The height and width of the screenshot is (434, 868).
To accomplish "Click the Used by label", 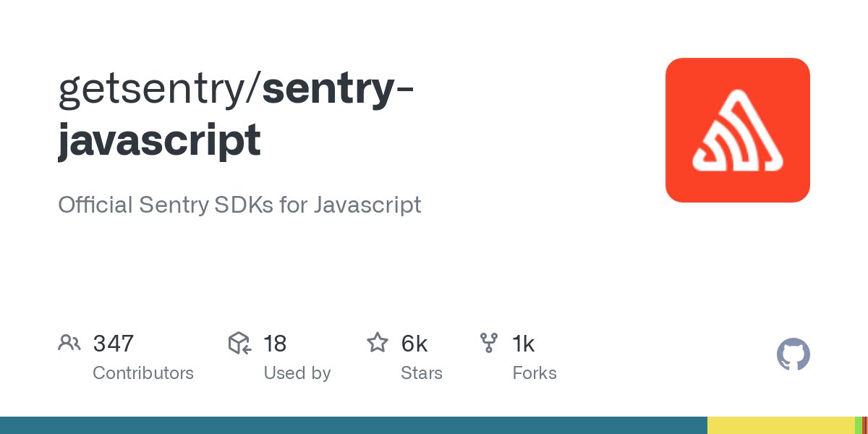I will click(x=297, y=373).
